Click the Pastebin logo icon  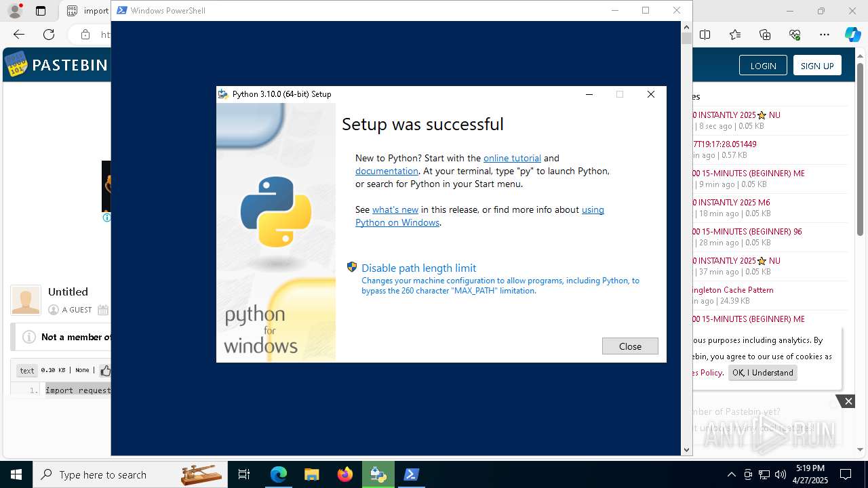(x=16, y=64)
